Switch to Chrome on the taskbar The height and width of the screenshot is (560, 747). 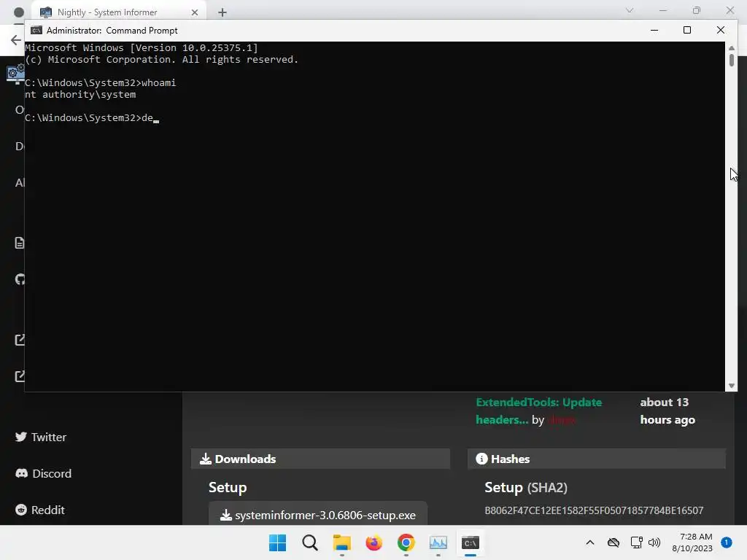pyautogui.click(x=406, y=542)
